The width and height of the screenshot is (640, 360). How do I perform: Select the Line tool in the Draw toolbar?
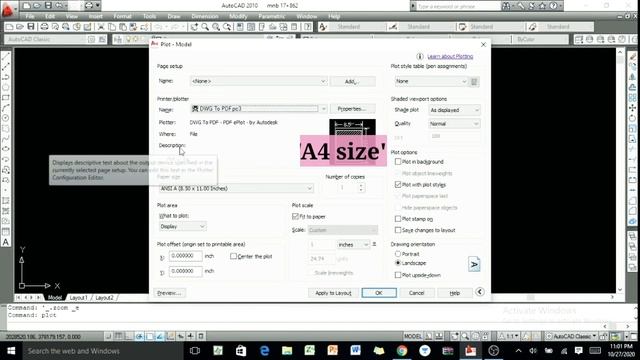click(x=6, y=56)
